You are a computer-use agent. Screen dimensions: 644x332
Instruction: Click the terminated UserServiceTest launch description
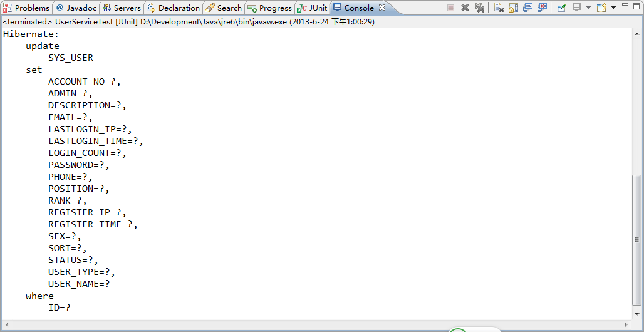pos(188,22)
